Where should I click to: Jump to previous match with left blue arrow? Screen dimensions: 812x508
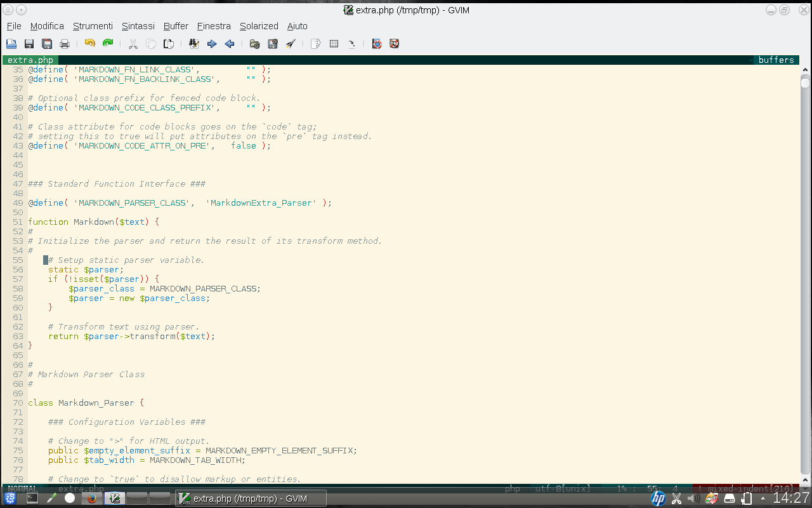click(x=230, y=44)
